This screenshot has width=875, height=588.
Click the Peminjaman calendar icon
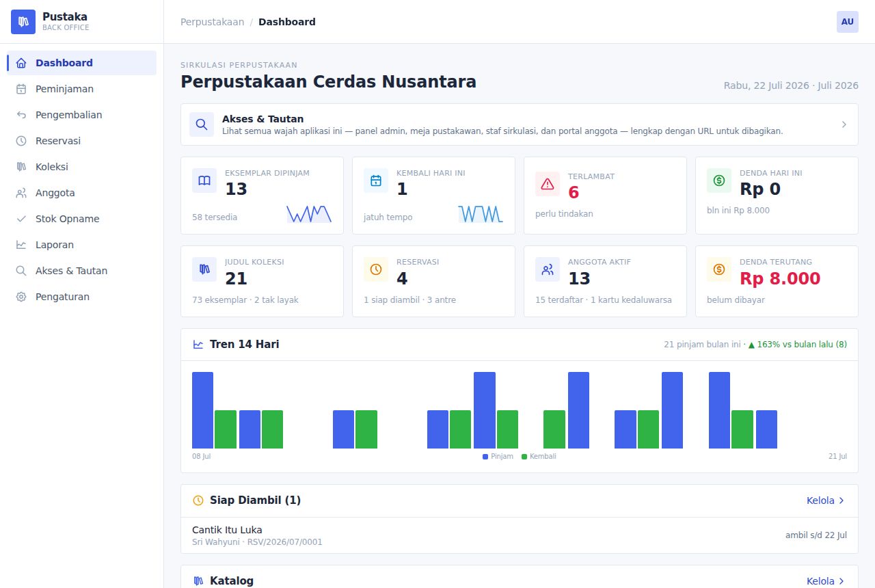click(21, 89)
